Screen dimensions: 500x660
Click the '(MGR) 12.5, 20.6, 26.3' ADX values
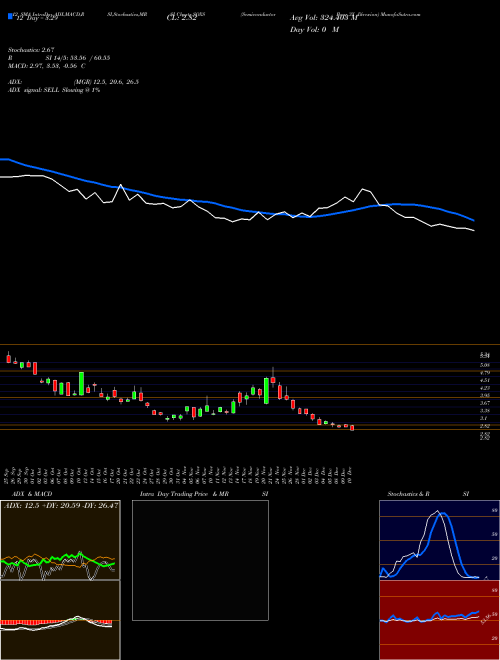tap(106, 82)
